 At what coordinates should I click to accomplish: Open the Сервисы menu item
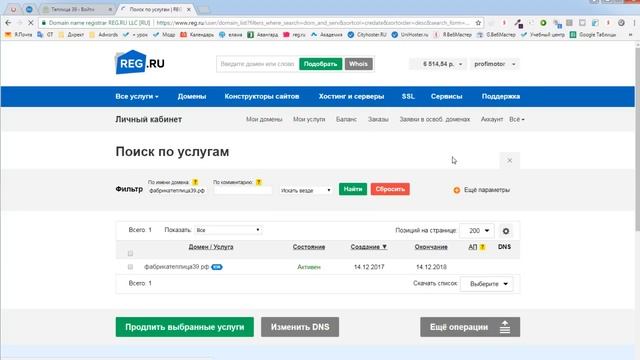point(447,97)
